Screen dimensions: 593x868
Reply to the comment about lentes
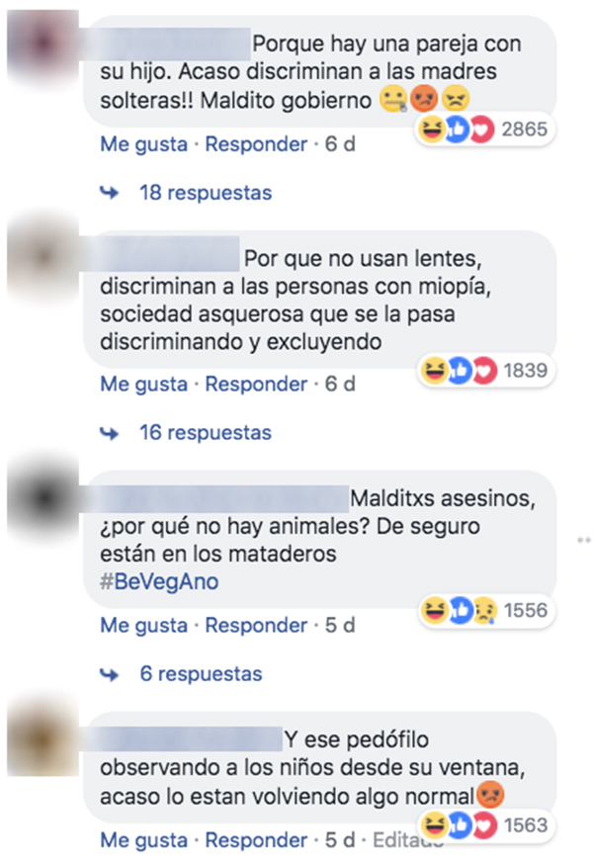pyautogui.click(x=256, y=385)
